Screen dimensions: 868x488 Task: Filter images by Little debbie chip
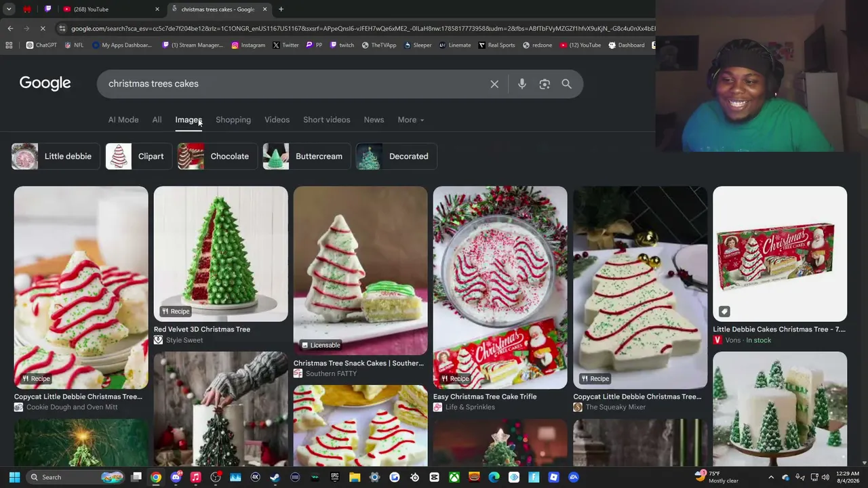coord(56,157)
